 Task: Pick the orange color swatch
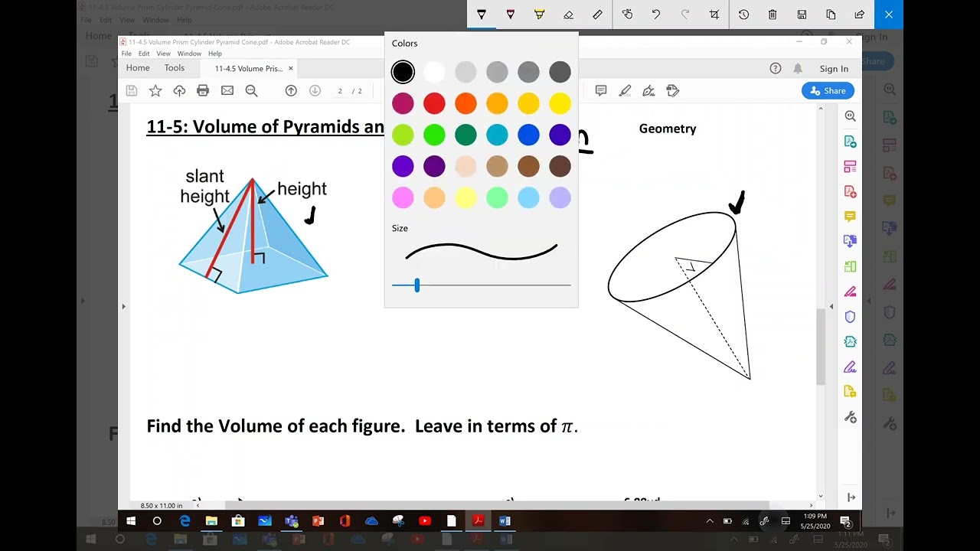coord(465,103)
